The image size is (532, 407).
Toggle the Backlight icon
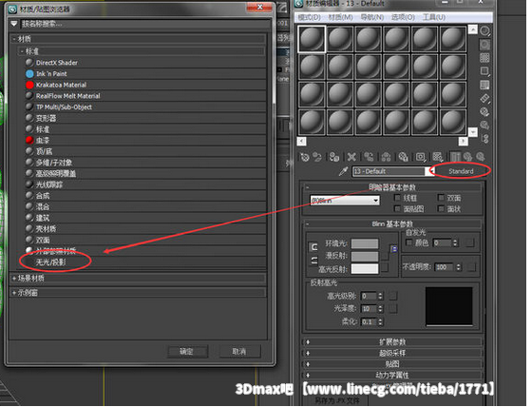(484, 45)
